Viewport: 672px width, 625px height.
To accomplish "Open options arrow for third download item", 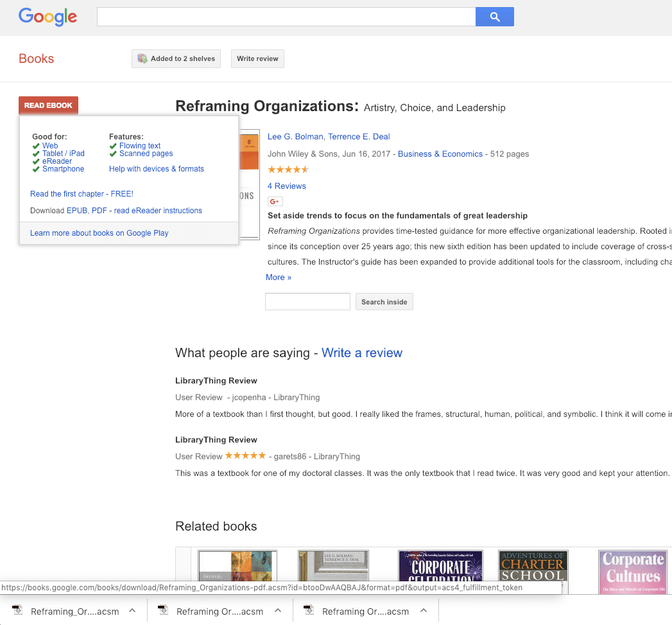I will (424, 610).
